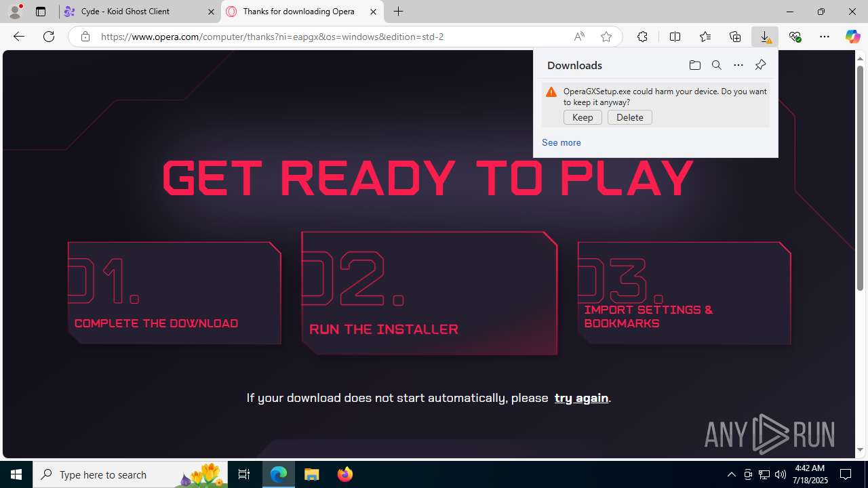This screenshot has width=868, height=488.
Task: Keep the OperaGXSetup.exe download
Action: click(583, 117)
